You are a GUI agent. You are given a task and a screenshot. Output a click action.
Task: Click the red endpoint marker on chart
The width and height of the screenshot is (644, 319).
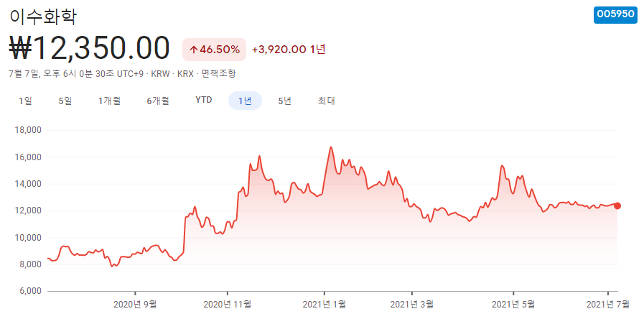[617, 205]
